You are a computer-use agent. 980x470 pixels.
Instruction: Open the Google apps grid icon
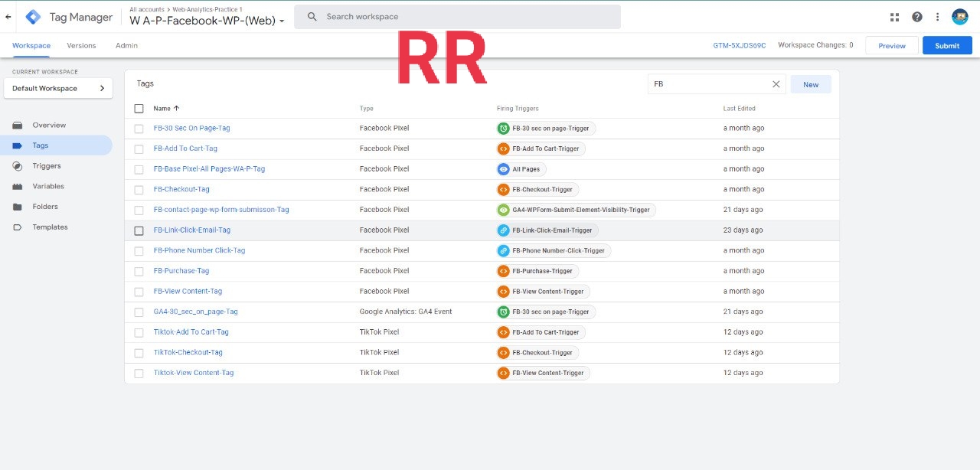coord(894,17)
